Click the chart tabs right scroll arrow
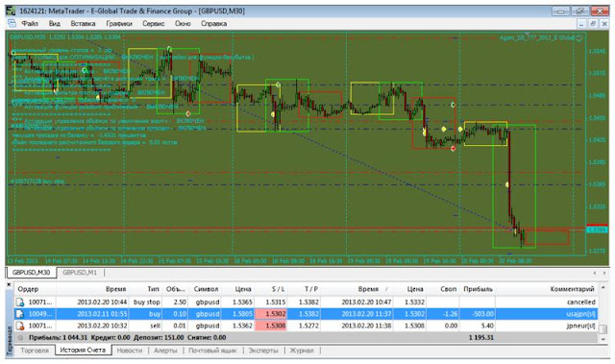The width and height of the screenshot is (615, 364). [x=604, y=273]
